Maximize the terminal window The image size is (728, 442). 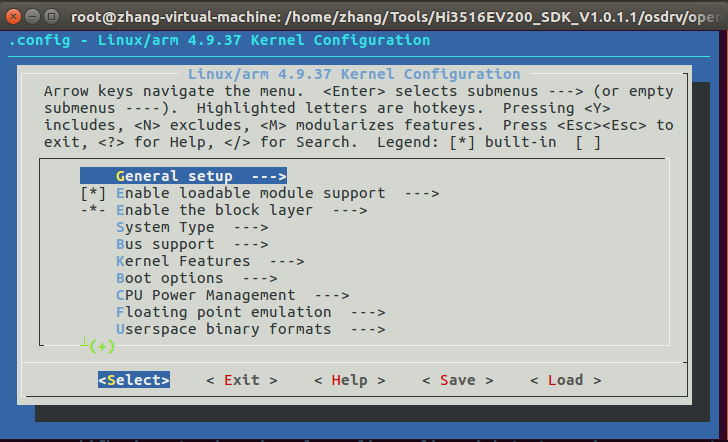pyautogui.click(x=52, y=17)
